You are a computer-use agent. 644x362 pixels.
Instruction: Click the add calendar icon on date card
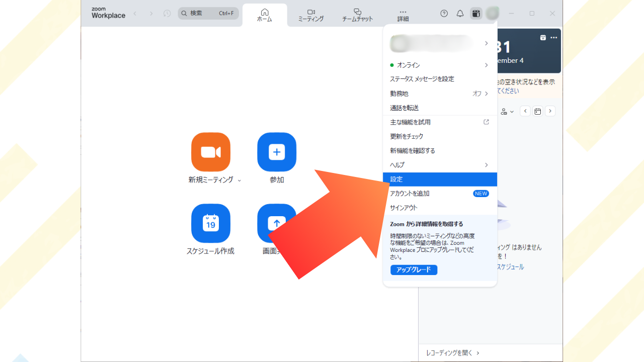543,38
